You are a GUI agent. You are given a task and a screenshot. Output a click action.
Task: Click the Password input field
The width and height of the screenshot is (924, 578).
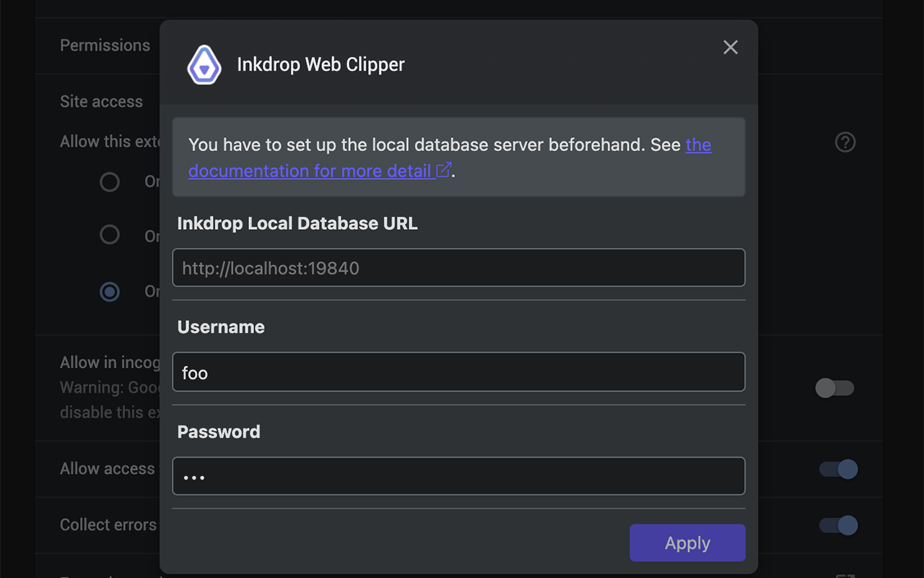coord(458,476)
